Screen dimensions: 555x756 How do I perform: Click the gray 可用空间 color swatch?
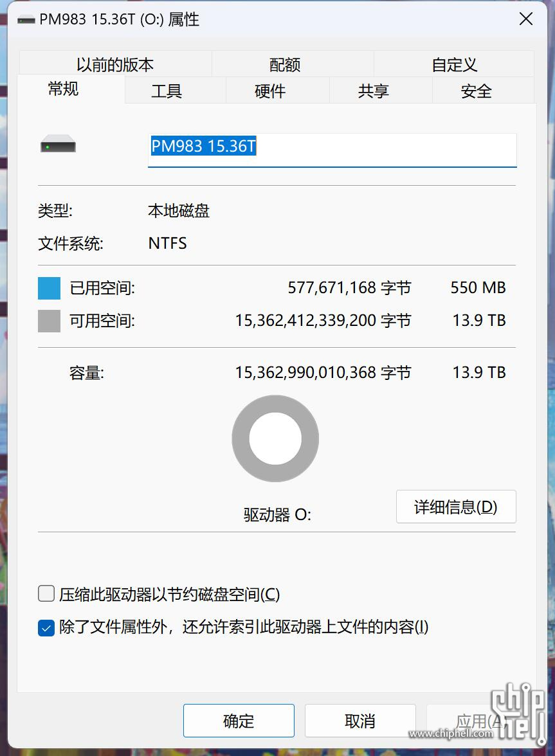(49, 321)
